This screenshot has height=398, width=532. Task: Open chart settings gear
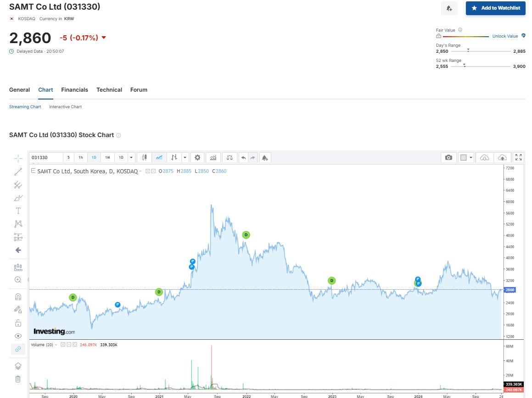[x=197, y=157]
